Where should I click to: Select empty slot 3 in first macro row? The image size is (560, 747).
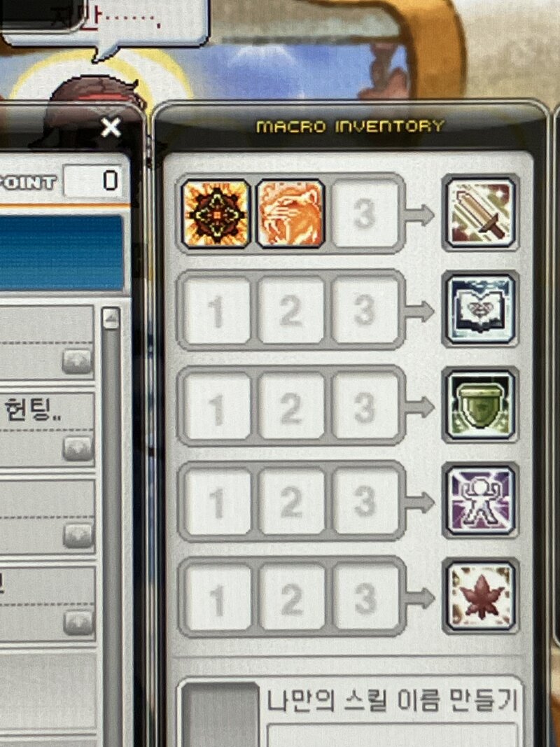365,214
